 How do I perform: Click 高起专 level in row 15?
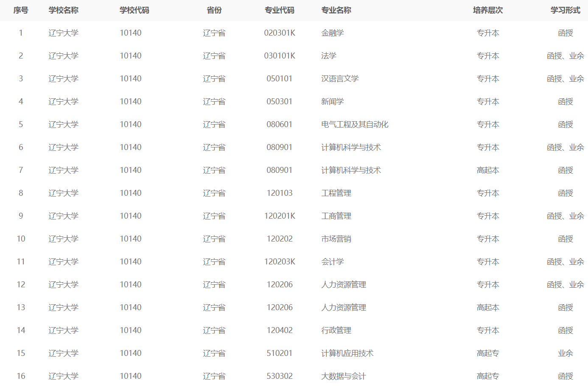tap(488, 353)
